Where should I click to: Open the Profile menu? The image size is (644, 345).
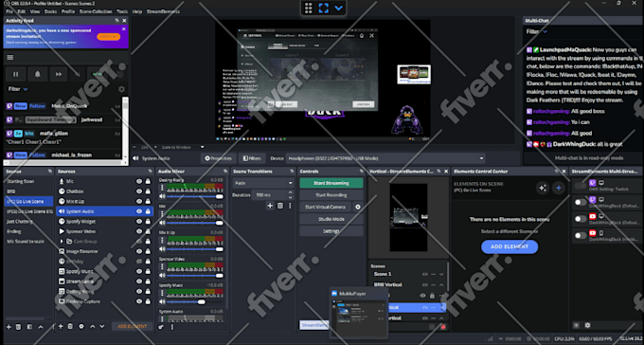point(68,11)
